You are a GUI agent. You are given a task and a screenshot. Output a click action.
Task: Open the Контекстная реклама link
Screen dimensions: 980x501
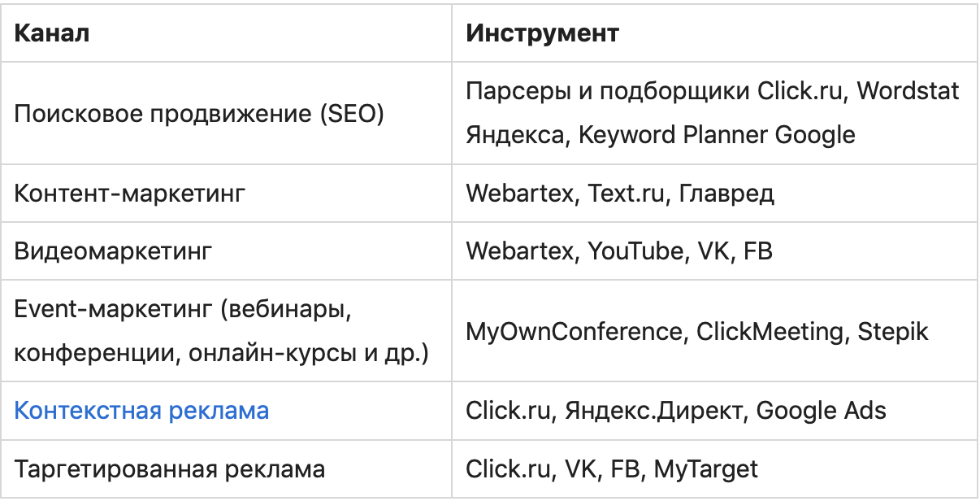[141, 411]
